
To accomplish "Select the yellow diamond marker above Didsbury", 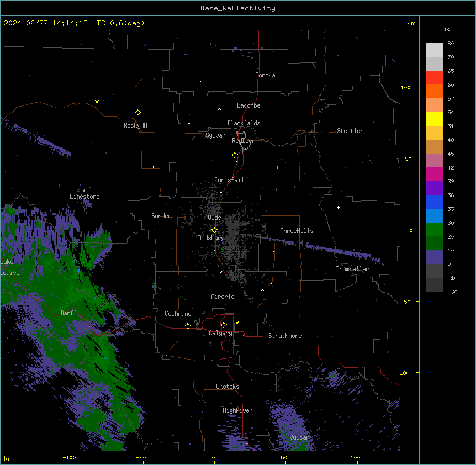I will pos(215,230).
